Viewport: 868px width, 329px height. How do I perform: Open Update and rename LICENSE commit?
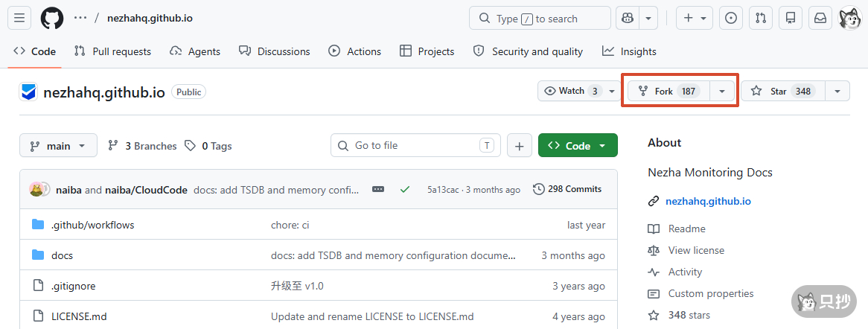coord(372,316)
